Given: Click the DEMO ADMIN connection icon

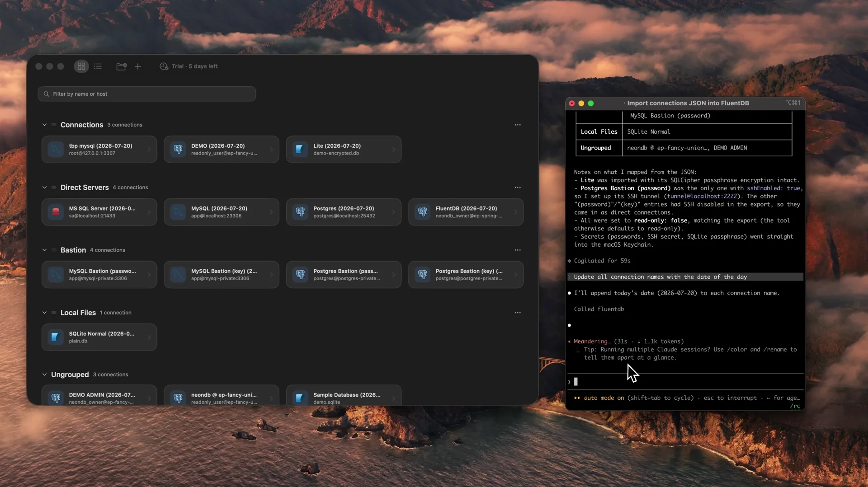Looking at the screenshot, I should [56, 398].
